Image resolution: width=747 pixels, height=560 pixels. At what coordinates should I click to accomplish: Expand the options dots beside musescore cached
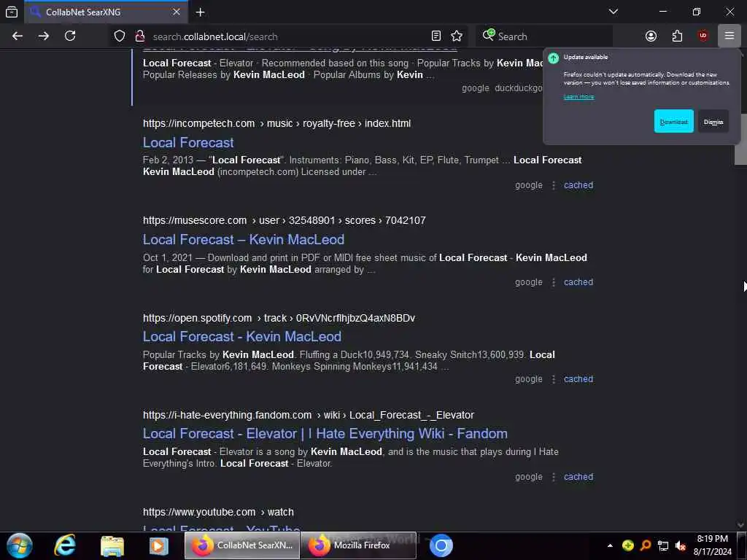(553, 282)
